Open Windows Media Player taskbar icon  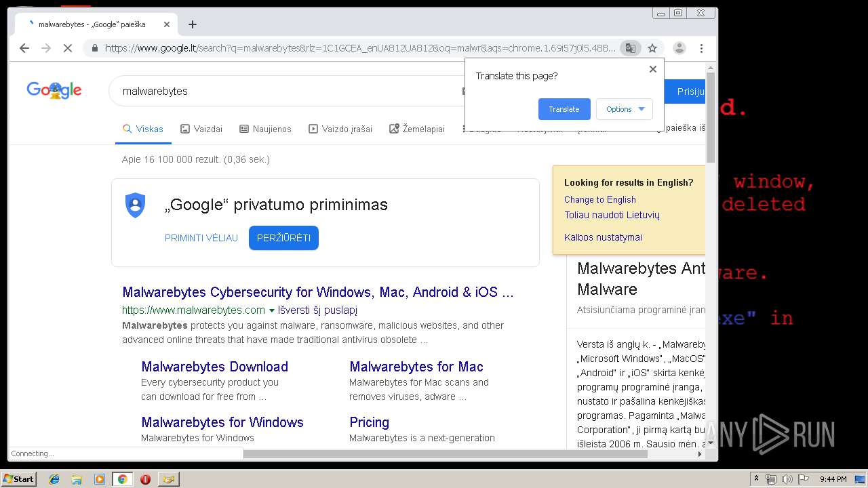[100, 479]
